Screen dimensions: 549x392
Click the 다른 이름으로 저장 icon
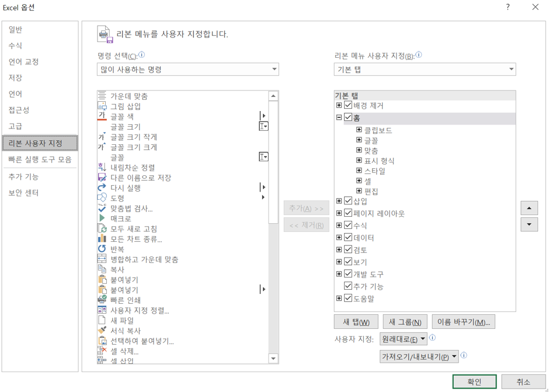pyautogui.click(x=102, y=178)
